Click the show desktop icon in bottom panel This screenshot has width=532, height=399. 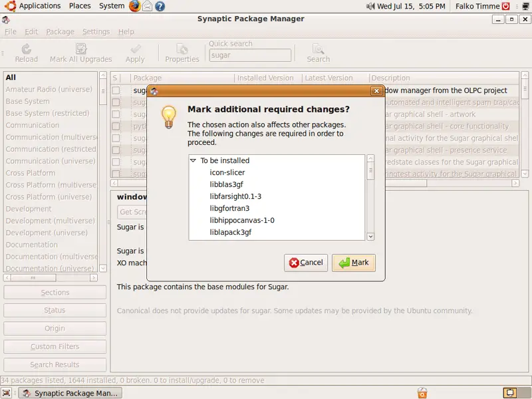pos(7,393)
